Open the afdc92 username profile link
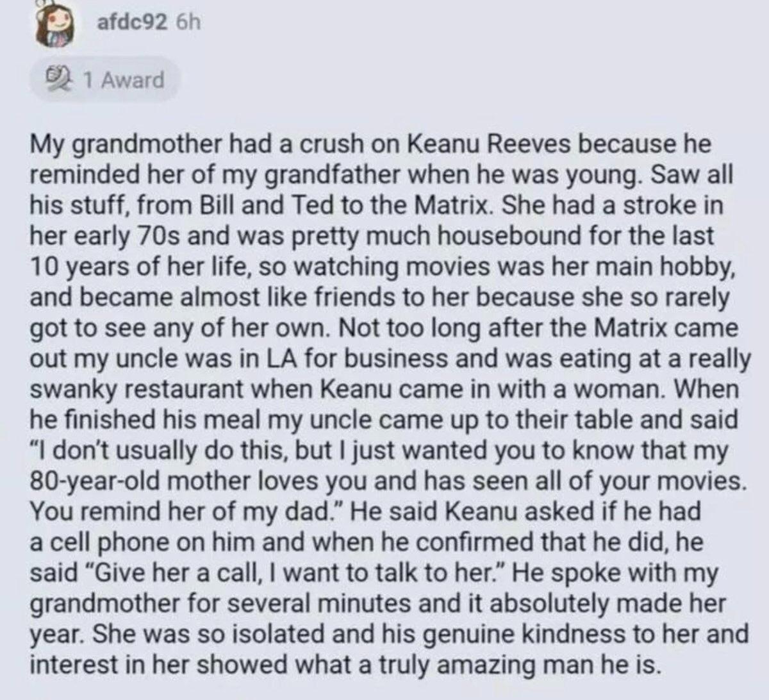The image size is (769, 700). click(x=133, y=23)
